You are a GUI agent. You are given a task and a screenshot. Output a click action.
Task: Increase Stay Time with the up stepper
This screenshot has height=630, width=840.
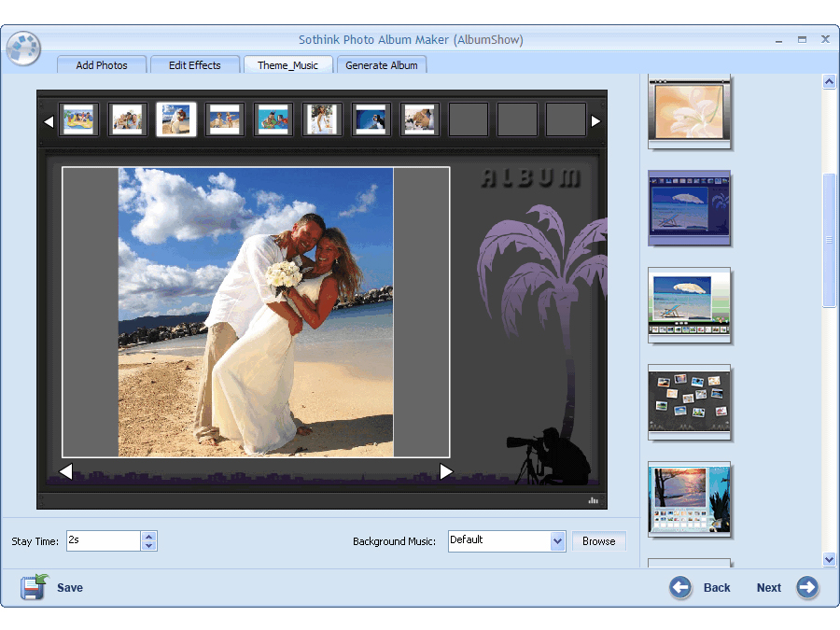click(147, 535)
